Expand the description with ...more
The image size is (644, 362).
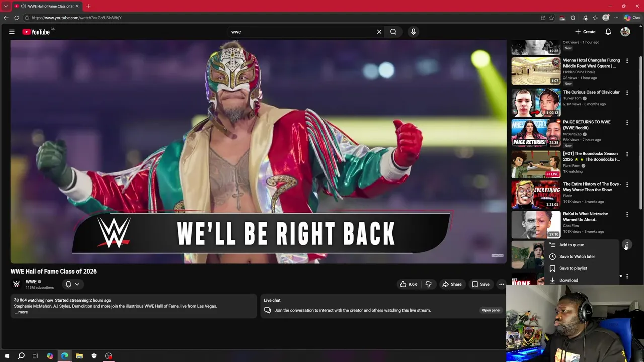click(21, 312)
